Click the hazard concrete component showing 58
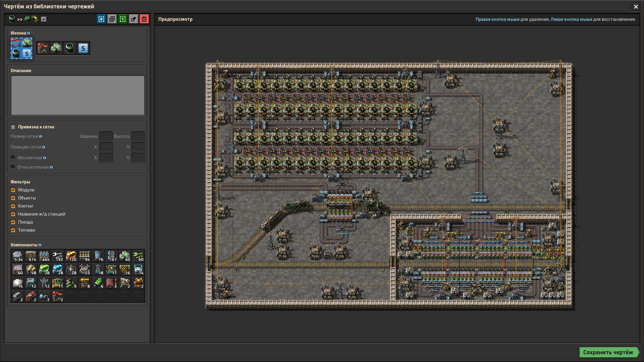Image resolution: width=644 pixels, height=362 pixels. pos(31,269)
